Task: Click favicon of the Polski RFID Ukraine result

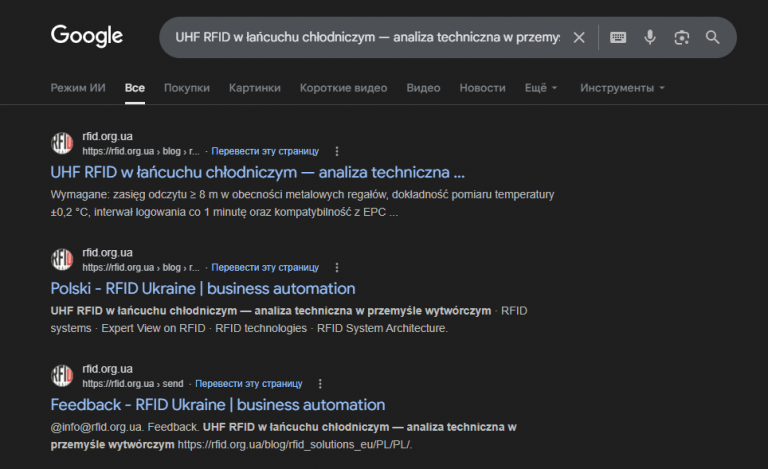Action: pos(62,259)
